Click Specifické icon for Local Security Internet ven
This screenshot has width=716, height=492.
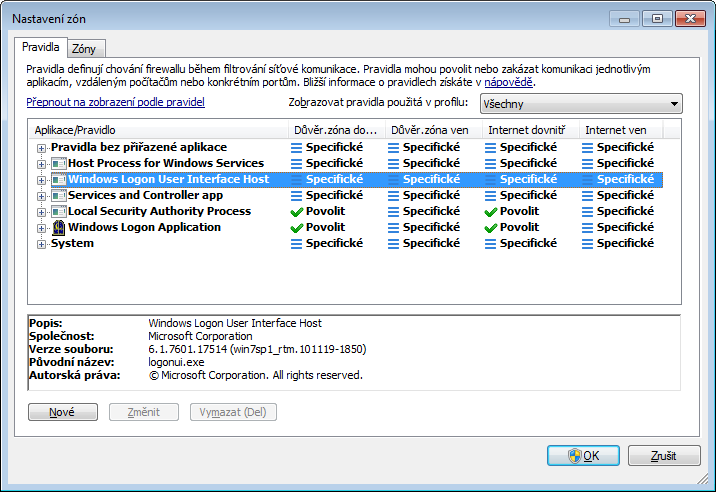pos(588,212)
